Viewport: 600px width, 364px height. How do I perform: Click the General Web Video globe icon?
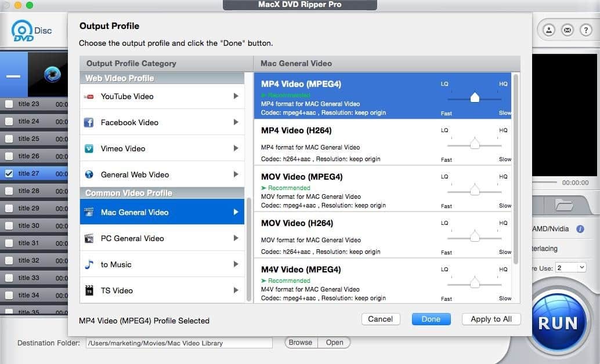pyautogui.click(x=89, y=174)
